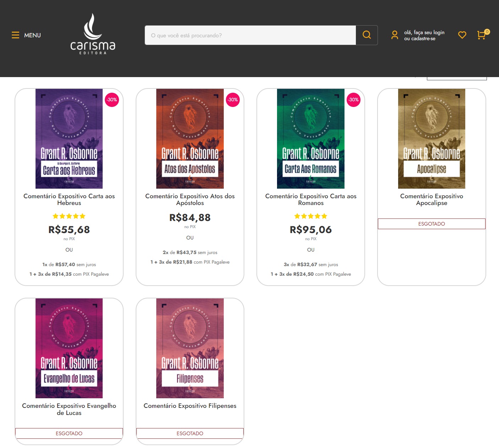This screenshot has width=499, height=448.
Task: Click ESGOTADO button under Filipenses
Action: (x=190, y=433)
